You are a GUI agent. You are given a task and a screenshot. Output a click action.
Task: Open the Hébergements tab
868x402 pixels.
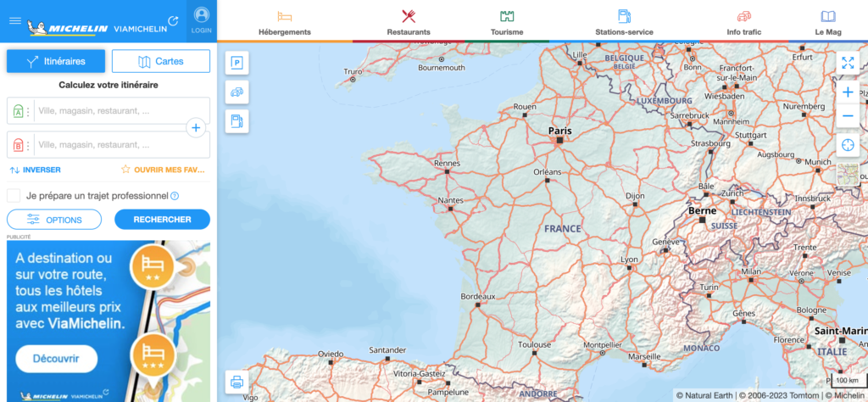[285, 22]
